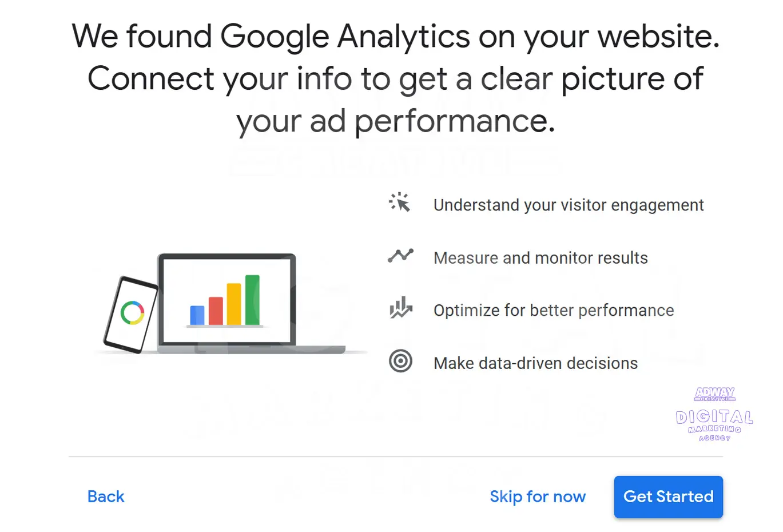The width and height of the screenshot is (783, 532).
Task: Select the Back link
Action: pos(106,497)
